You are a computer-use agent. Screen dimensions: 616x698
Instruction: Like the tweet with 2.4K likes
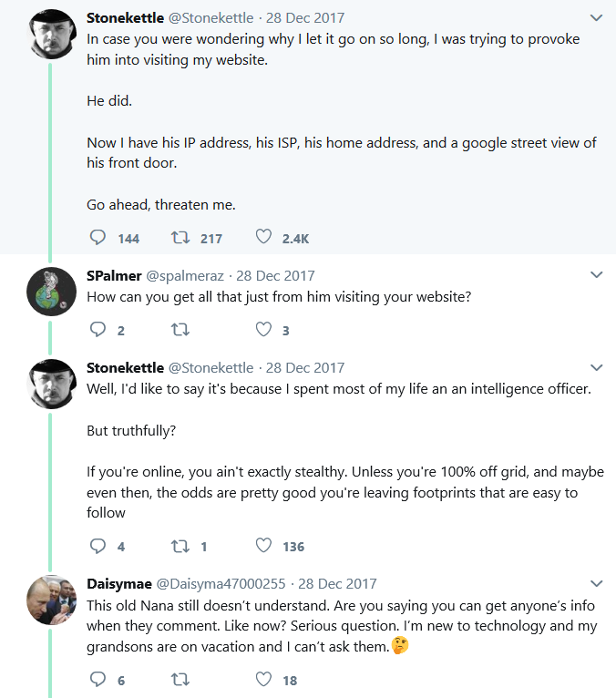pos(263,237)
